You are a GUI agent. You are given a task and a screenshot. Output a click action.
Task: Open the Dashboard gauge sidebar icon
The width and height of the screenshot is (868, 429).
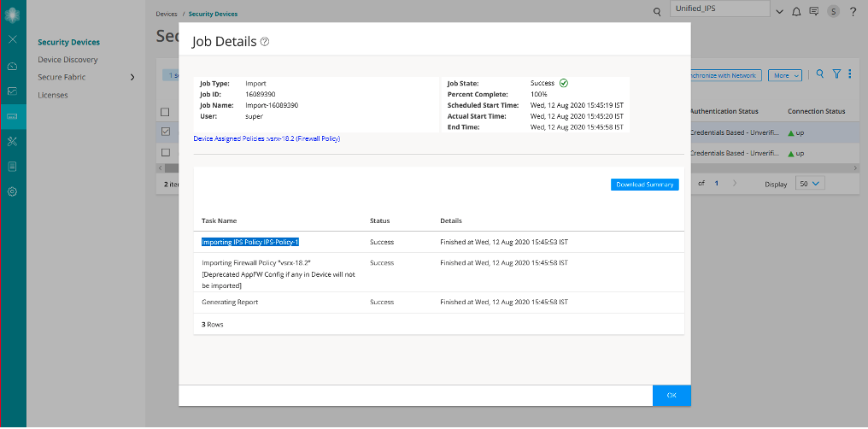point(13,66)
